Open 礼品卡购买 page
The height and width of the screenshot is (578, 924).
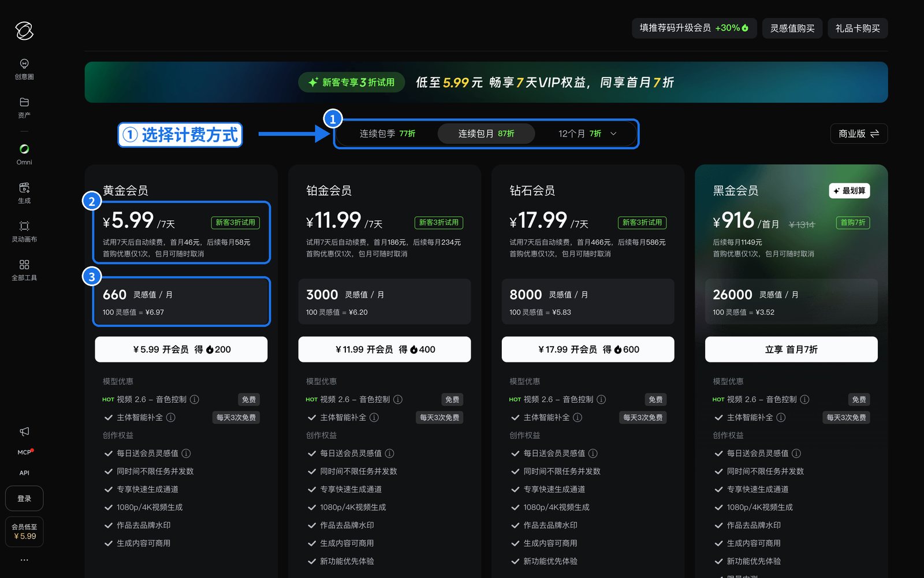tap(858, 28)
